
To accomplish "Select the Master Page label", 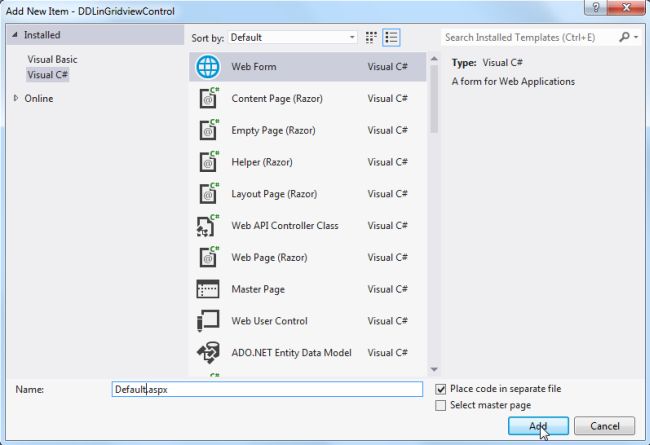I will (x=258, y=289).
